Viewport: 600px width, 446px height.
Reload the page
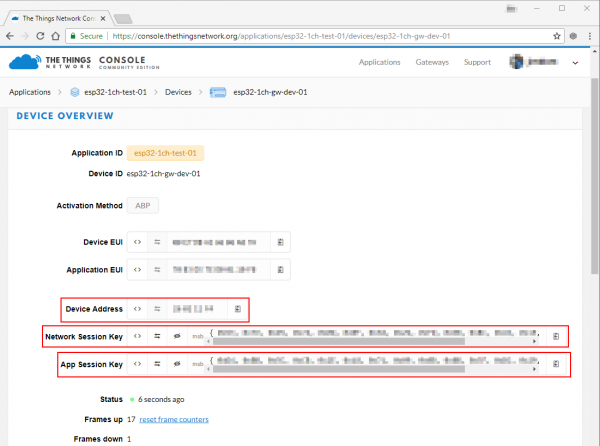click(40, 36)
